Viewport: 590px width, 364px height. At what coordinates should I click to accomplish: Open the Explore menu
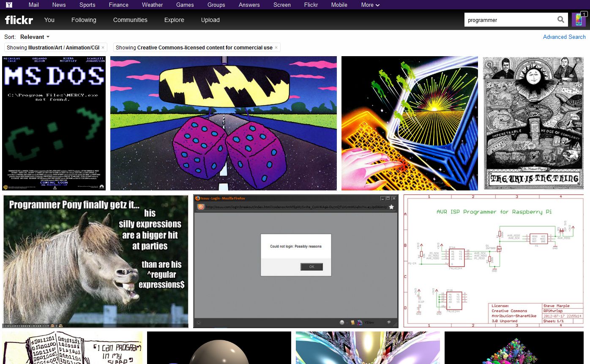point(174,20)
